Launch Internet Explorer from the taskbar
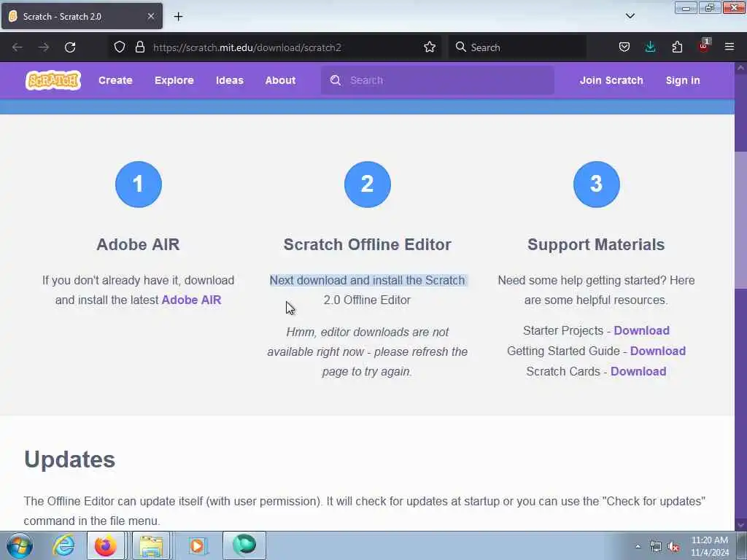 [63, 545]
